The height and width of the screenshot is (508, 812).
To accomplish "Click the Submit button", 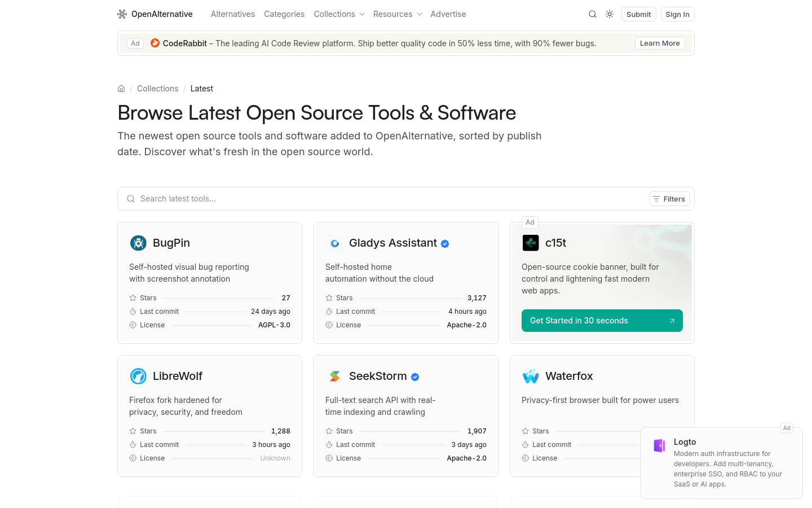I will (639, 14).
